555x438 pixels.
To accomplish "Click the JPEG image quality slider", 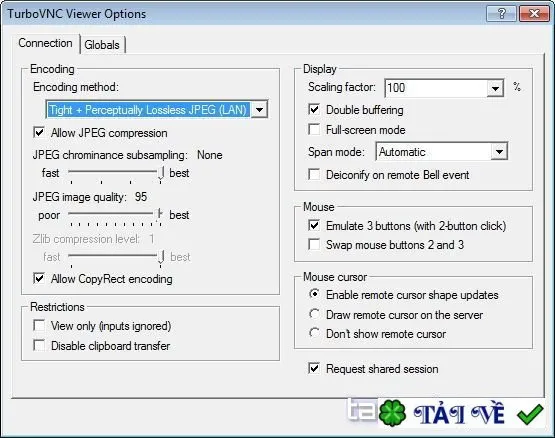I will pos(116,216).
